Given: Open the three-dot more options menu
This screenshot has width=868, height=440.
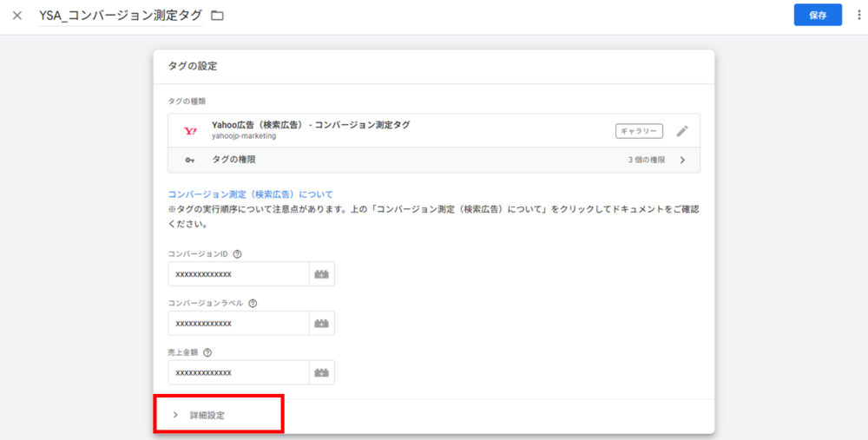Looking at the screenshot, I should click(x=858, y=15).
